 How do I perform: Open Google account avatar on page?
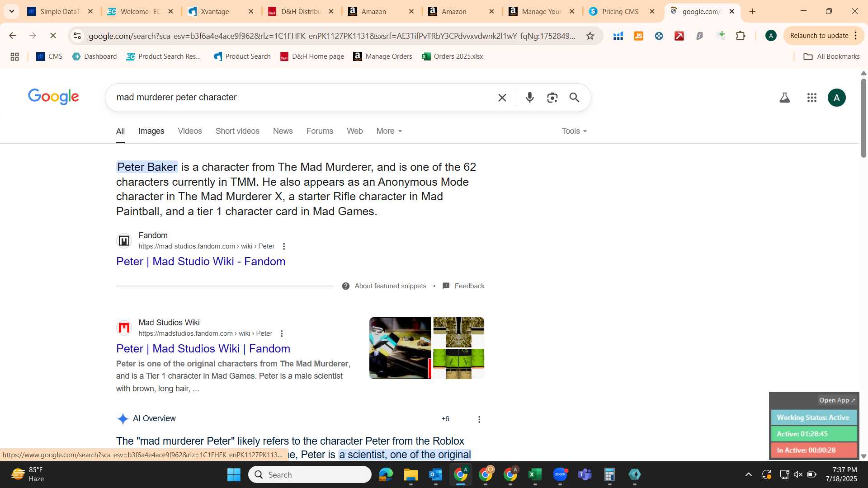837,98
